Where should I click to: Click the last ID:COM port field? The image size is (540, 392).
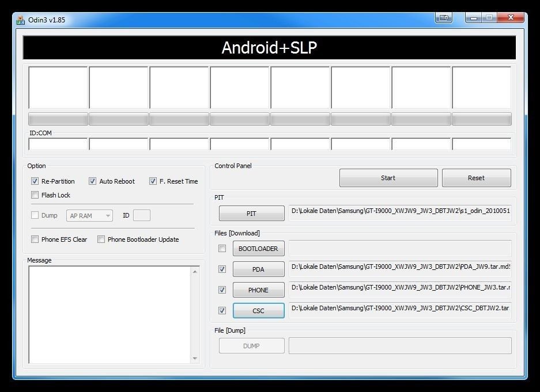pos(481,144)
